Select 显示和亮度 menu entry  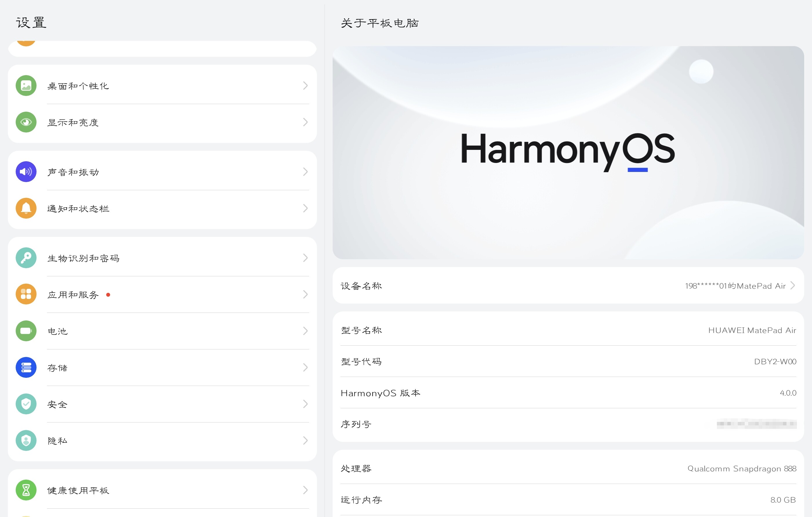click(x=73, y=122)
